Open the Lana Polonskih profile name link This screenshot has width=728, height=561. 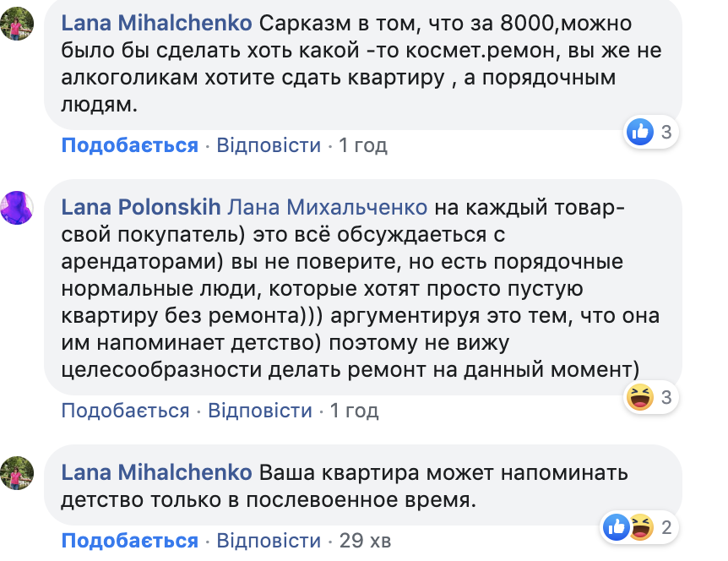tap(142, 207)
